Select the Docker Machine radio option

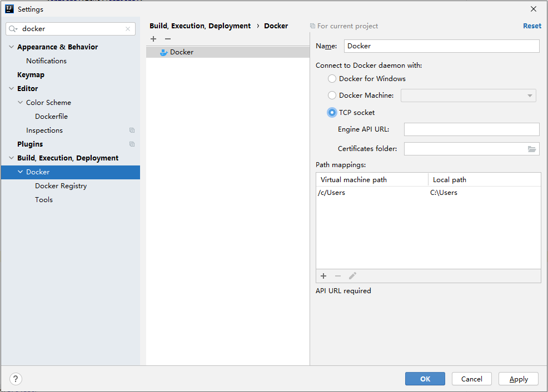tap(332, 96)
